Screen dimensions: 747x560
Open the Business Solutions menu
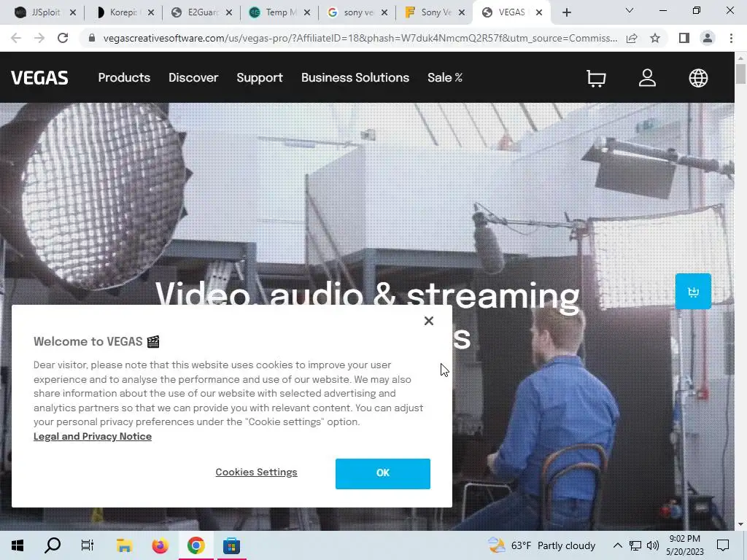point(355,77)
